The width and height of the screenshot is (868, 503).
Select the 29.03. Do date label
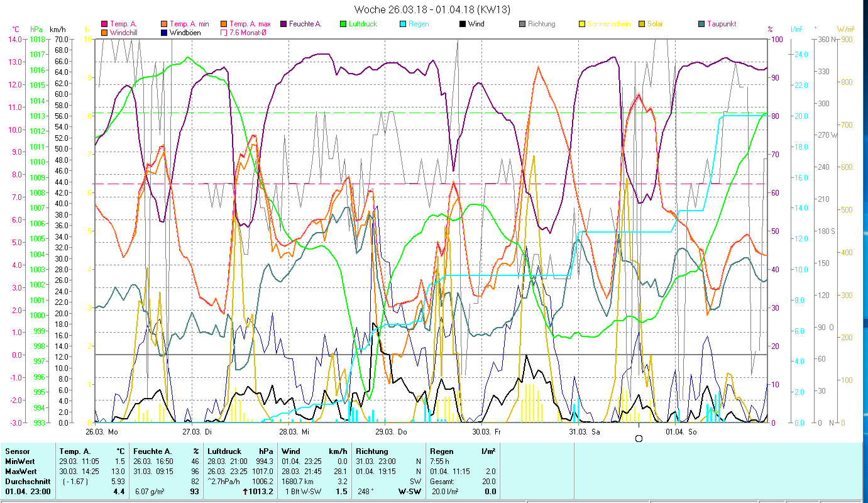(x=391, y=432)
